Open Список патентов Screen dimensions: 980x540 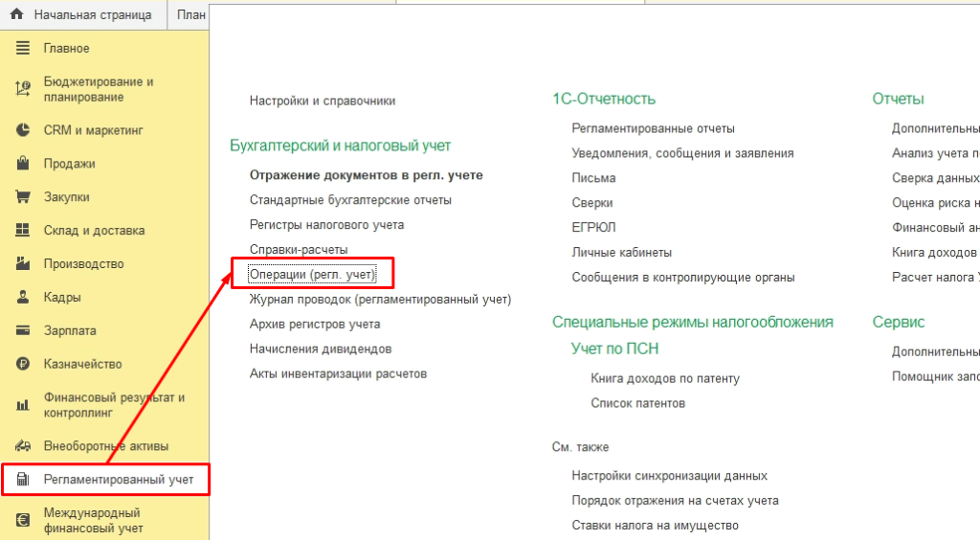(x=638, y=403)
